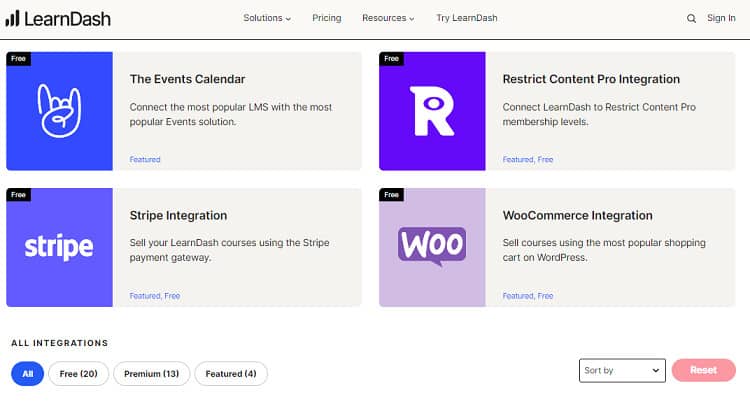Click Sign In
The width and height of the screenshot is (750, 402).
pos(721,18)
